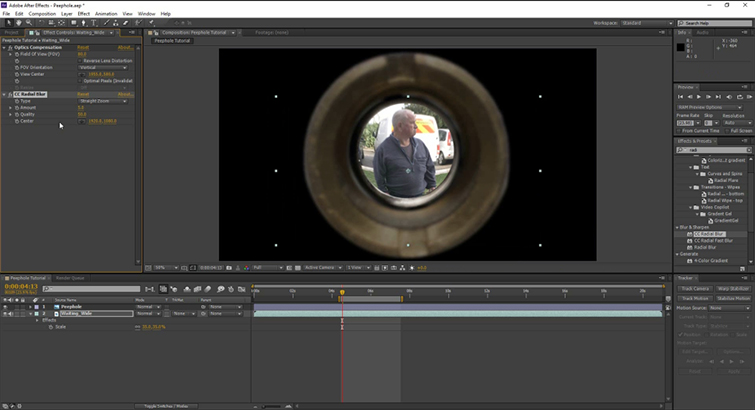Viewport: 755px width, 410px height.
Task: Enable Full Screen checkbox in Preview
Action: (728, 131)
